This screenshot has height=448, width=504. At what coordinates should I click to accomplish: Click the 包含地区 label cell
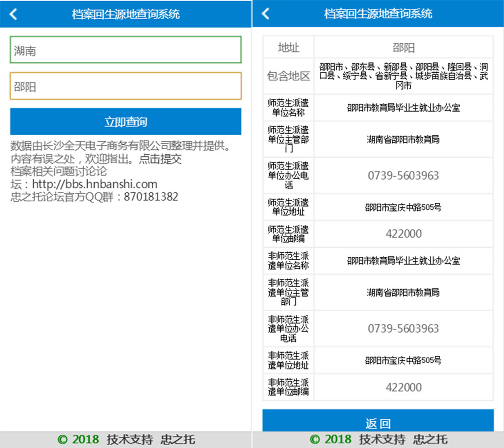point(288,76)
